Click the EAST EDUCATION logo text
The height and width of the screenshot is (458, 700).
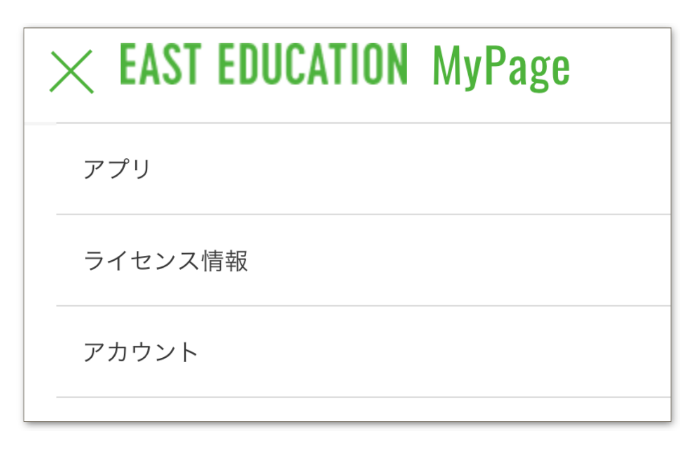264,64
